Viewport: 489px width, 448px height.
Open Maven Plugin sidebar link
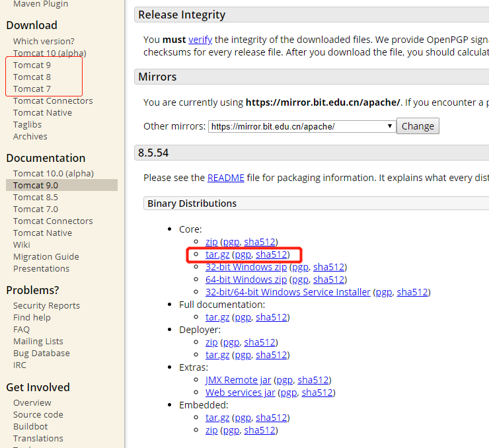(40, 5)
